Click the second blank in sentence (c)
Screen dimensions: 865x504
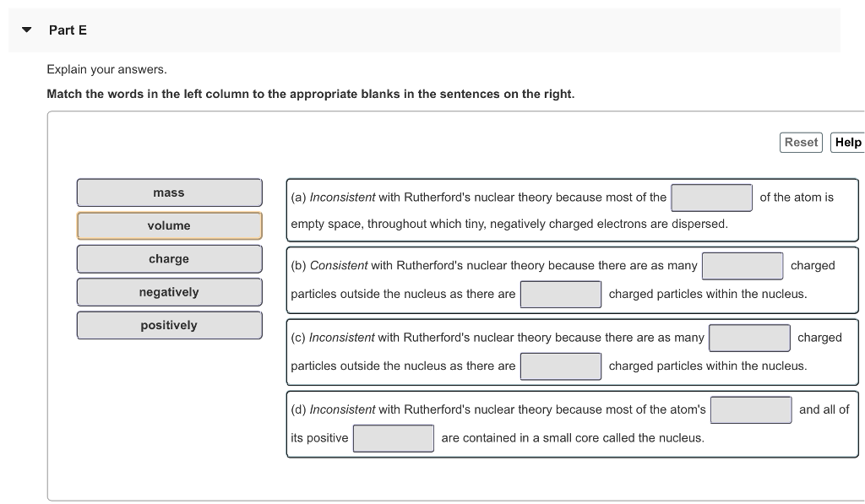pyautogui.click(x=560, y=366)
